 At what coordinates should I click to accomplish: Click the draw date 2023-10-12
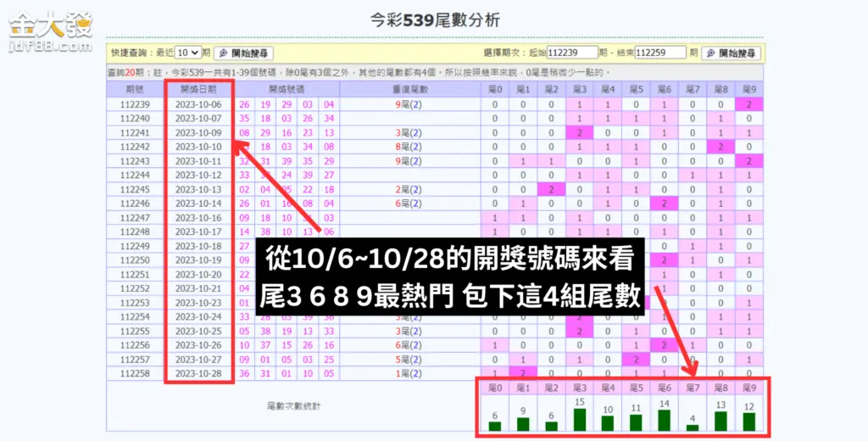(x=198, y=175)
